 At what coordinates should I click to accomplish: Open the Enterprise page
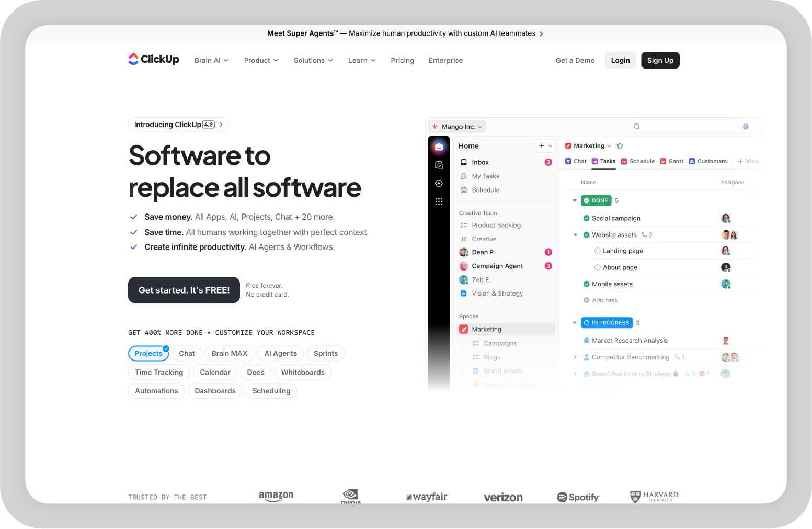coord(445,60)
